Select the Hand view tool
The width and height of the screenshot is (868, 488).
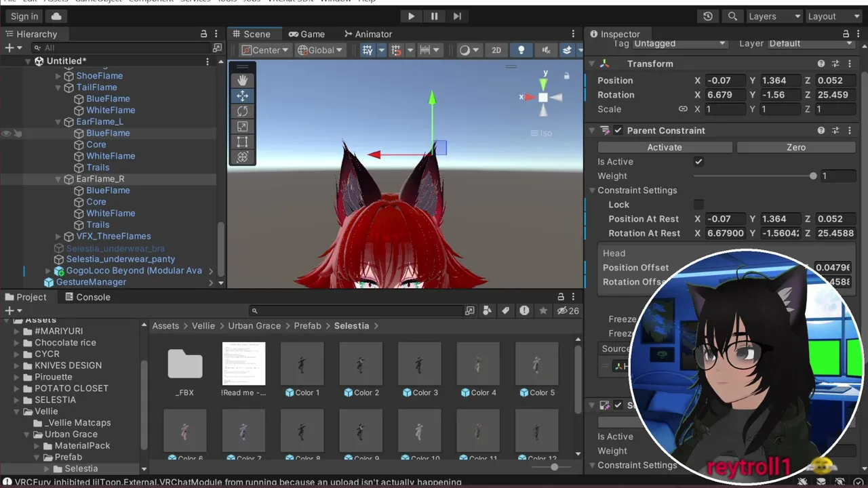click(242, 81)
